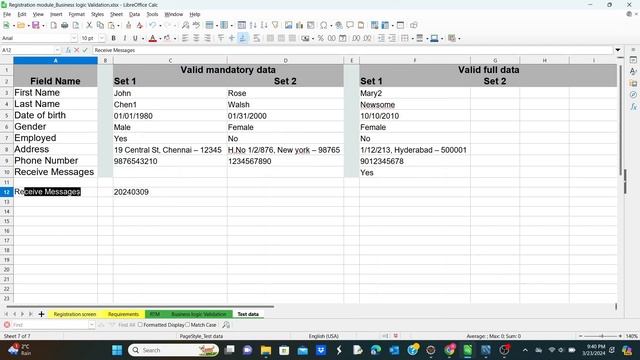Accept the cell entry with the green checkmark
Screen dimensions: 640x360
click(85, 50)
